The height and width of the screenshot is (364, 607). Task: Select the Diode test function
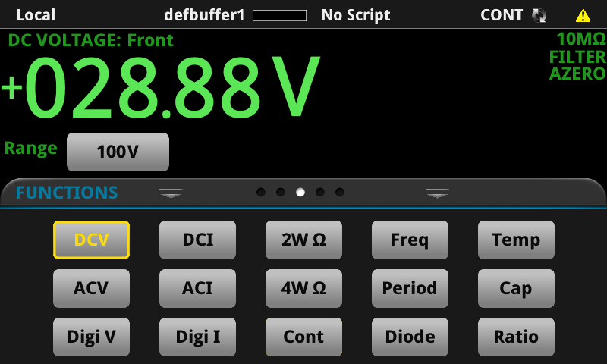pos(410,337)
